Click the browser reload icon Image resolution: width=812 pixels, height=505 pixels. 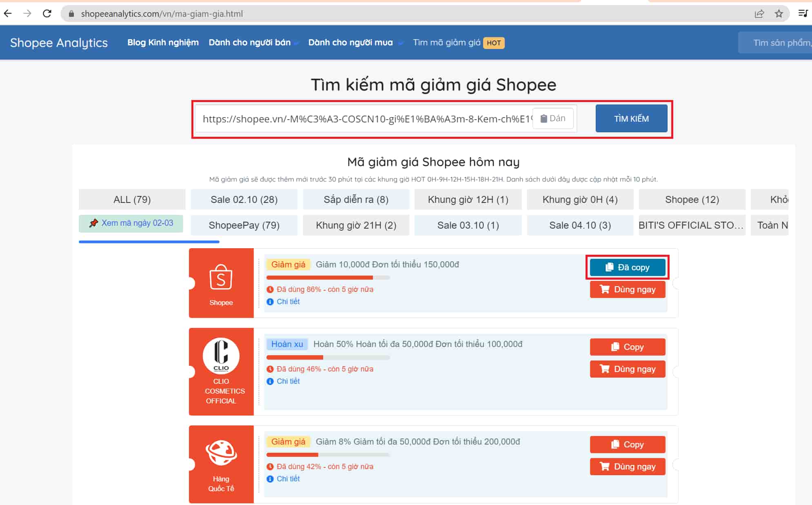click(x=47, y=13)
